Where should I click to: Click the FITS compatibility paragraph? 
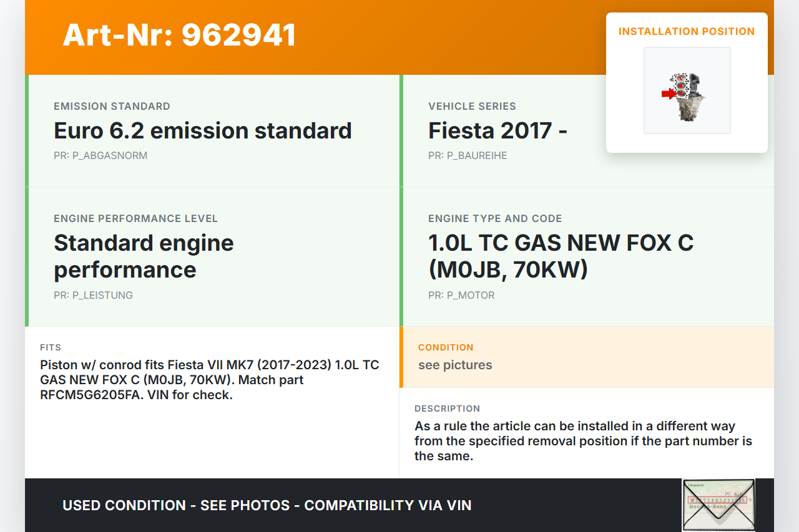[x=209, y=380]
